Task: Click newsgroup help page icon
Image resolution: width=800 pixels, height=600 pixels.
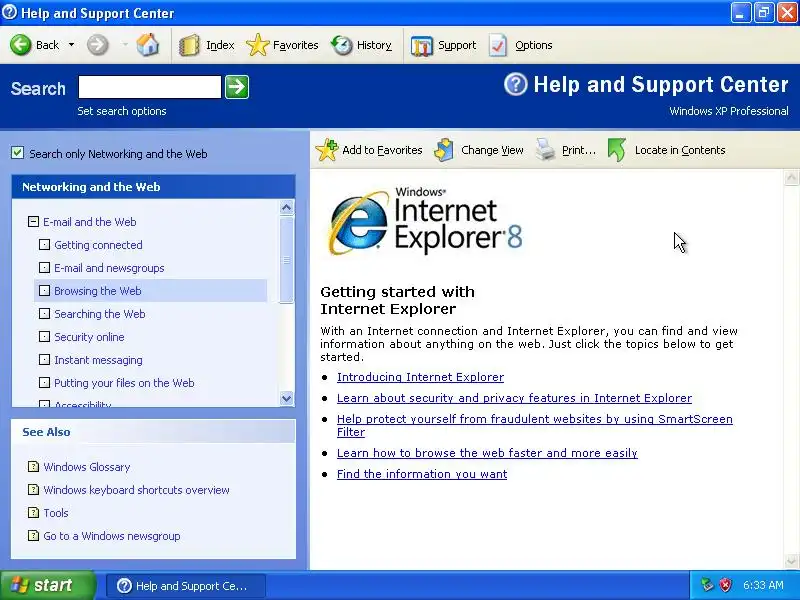Action: [33, 535]
